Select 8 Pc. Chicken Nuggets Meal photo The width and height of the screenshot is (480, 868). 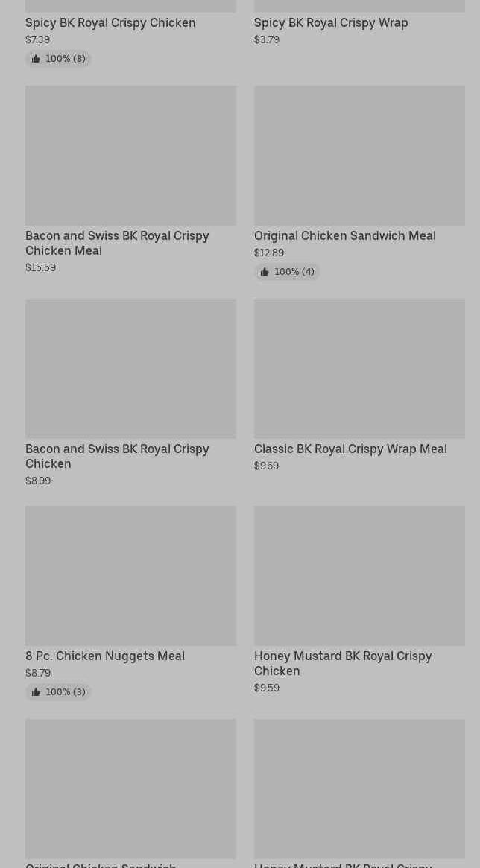[x=130, y=575]
